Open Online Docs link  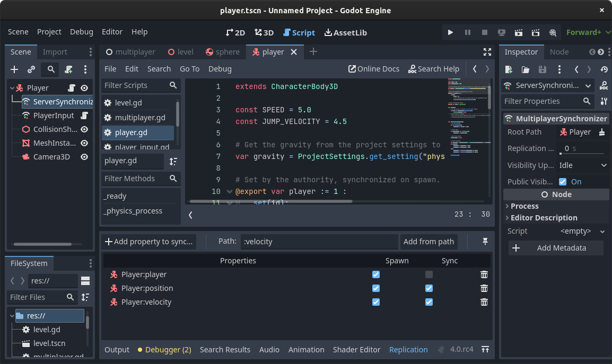click(x=373, y=69)
